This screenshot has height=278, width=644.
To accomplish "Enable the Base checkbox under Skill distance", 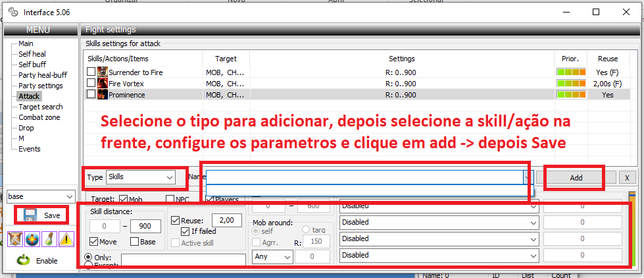I will [135, 242].
